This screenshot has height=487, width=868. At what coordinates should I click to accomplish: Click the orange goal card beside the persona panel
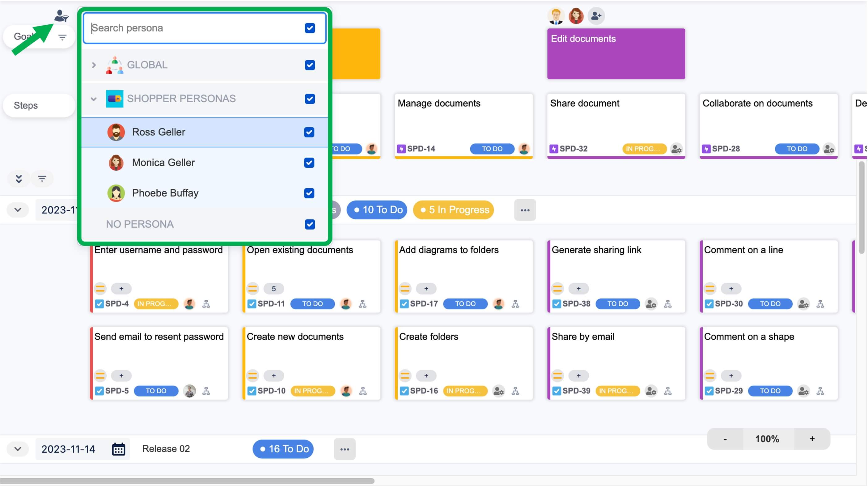(x=356, y=54)
